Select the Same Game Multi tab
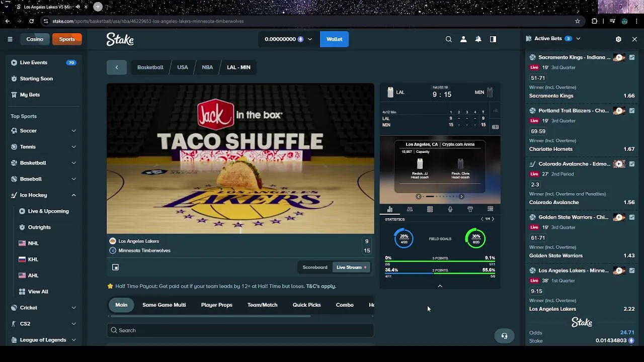 (164, 305)
